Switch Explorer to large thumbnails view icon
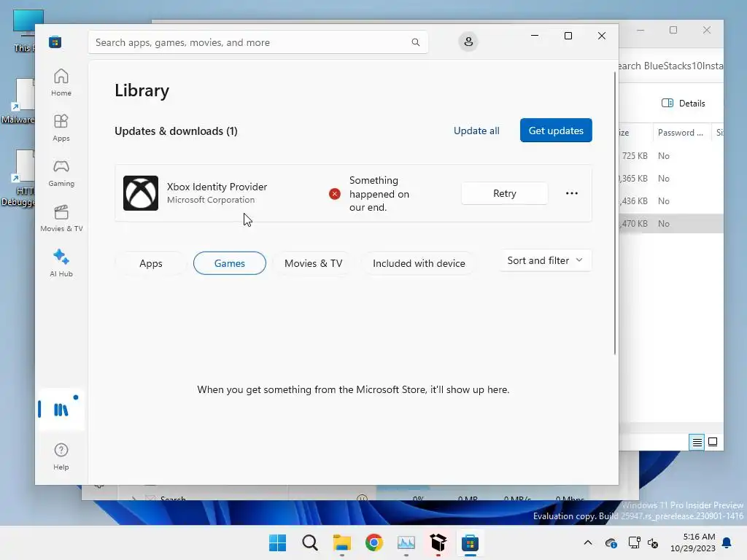Screen dimensions: 747x560 (x=713, y=443)
